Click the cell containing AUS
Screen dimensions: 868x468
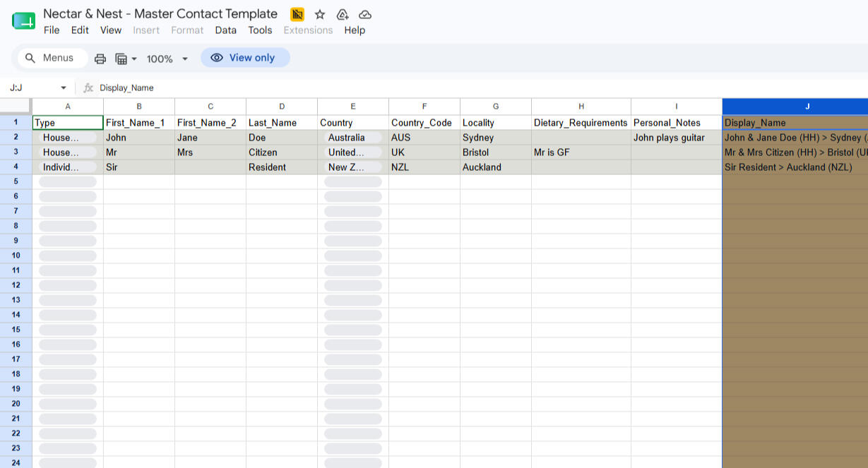coord(424,138)
